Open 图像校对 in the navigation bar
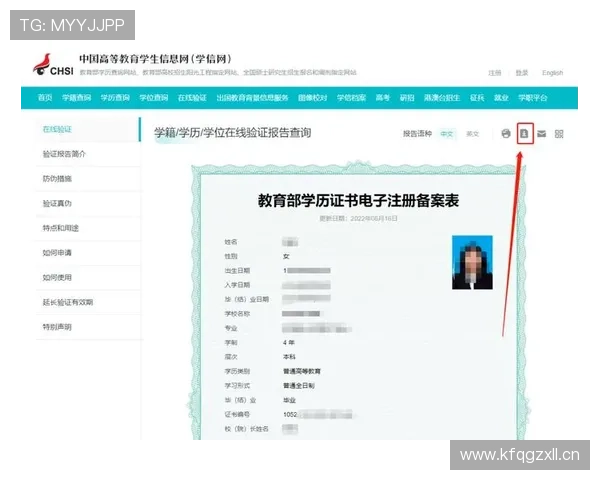600x480 pixels. pos(313,98)
